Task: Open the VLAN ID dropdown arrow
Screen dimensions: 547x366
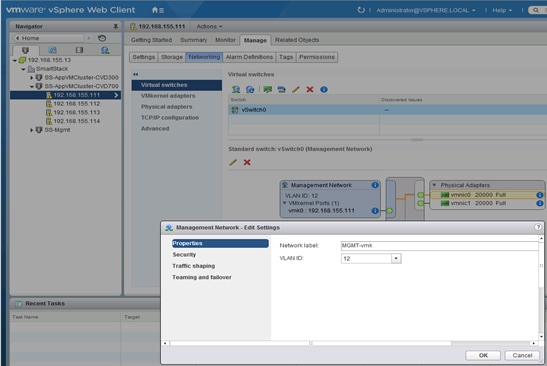Action: point(396,258)
